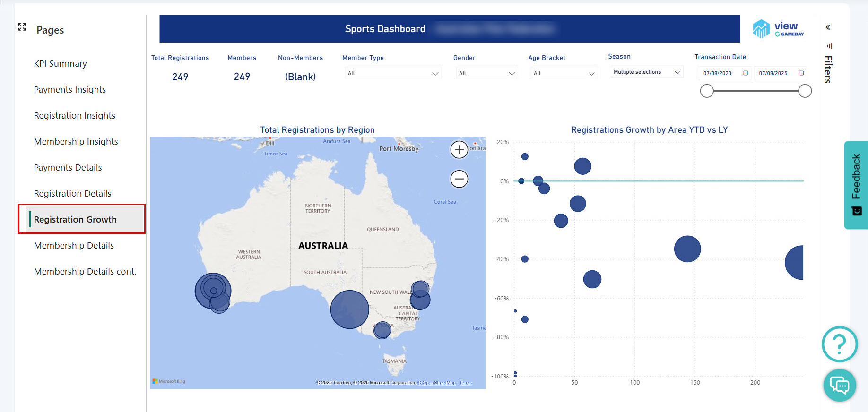Zoom out of the map with minus button
The width and height of the screenshot is (868, 412).
459,179
